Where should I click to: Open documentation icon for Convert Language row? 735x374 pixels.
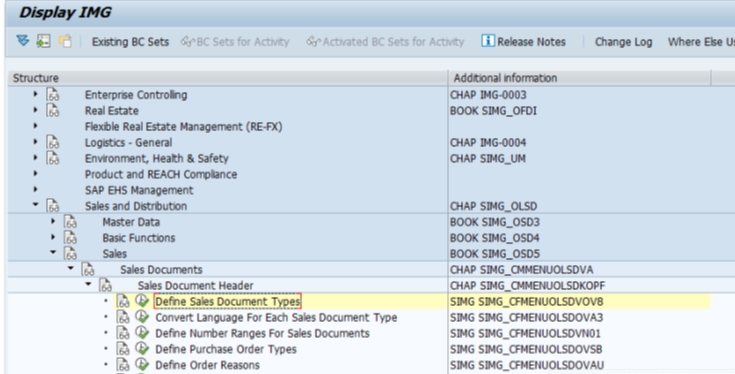pyautogui.click(x=123, y=317)
